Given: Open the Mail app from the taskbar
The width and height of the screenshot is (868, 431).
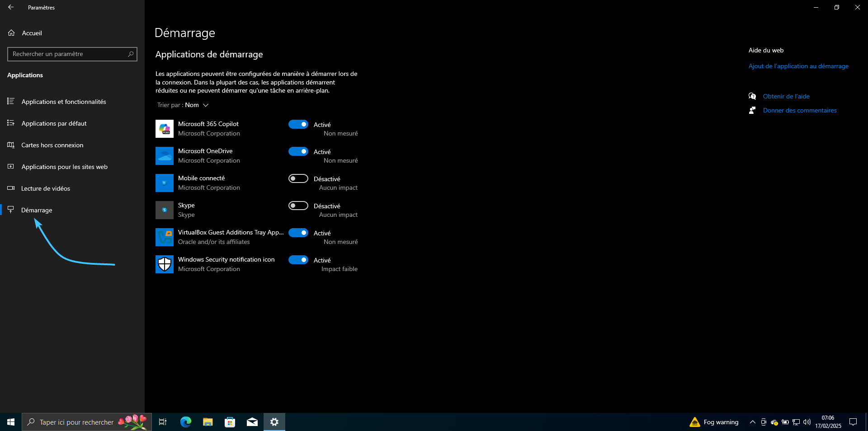Looking at the screenshot, I should click(x=252, y=422).
